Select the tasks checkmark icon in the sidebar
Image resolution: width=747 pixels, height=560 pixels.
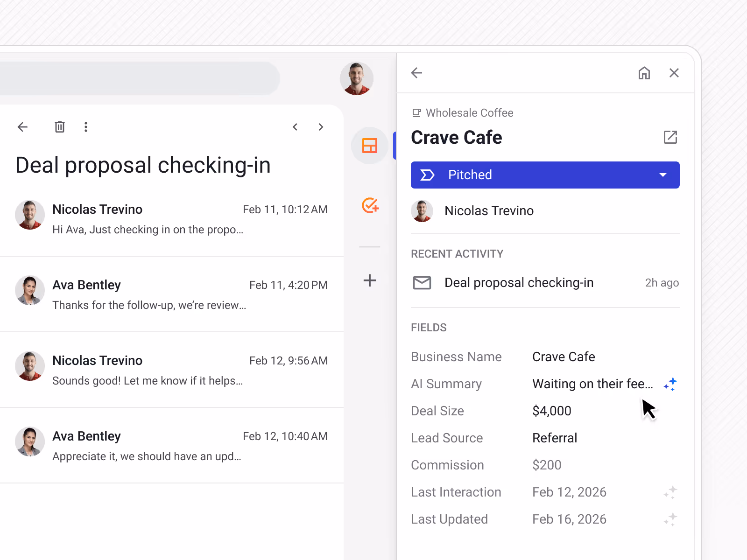click(369, 205)
